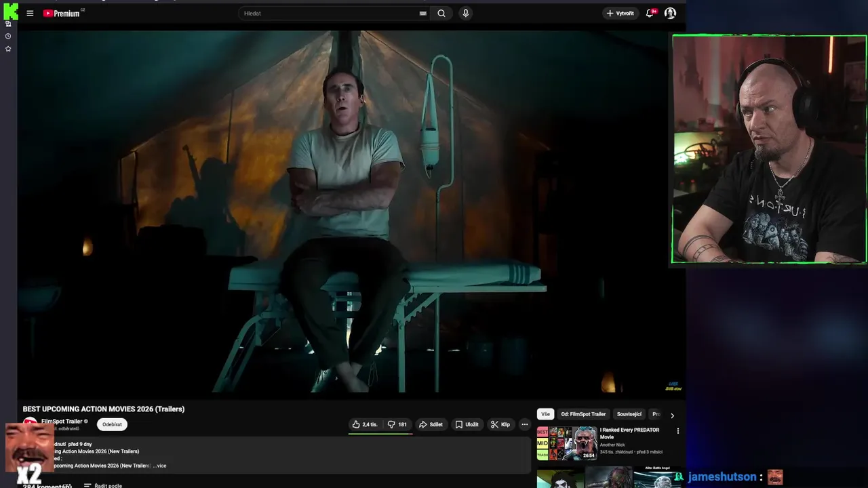Start voice search with microphone icon

tap(465, 13)
